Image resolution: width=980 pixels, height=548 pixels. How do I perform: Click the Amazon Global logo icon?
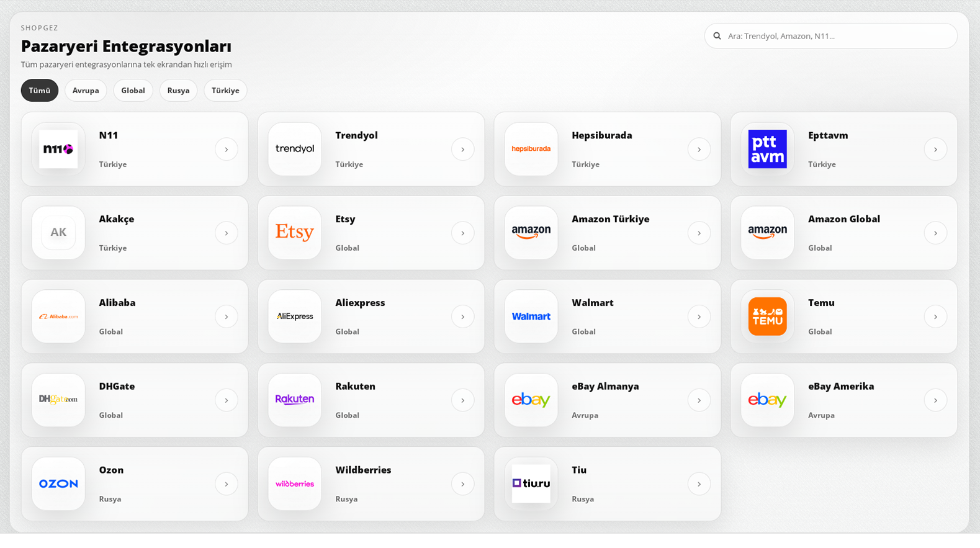(x=768, y=233)
